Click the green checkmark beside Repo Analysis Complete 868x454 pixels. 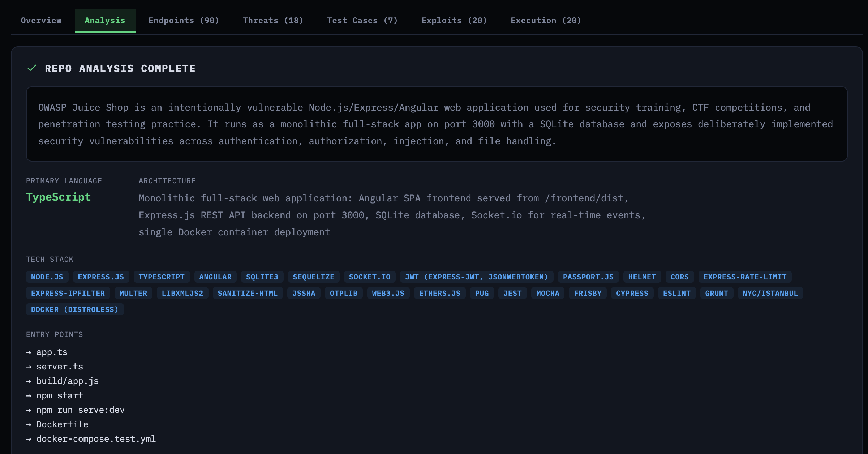pos(32,68)
